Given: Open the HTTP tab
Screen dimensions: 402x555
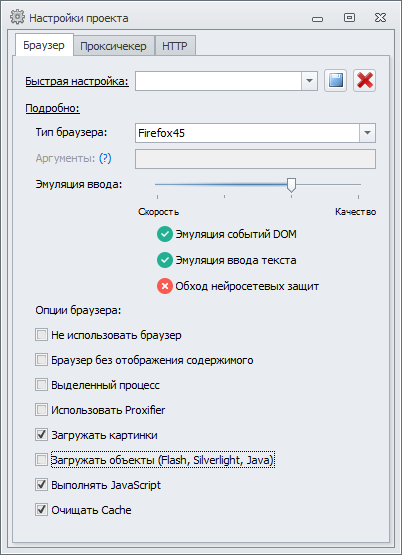Looking at the screenshot, I should [x=175, y=46].
